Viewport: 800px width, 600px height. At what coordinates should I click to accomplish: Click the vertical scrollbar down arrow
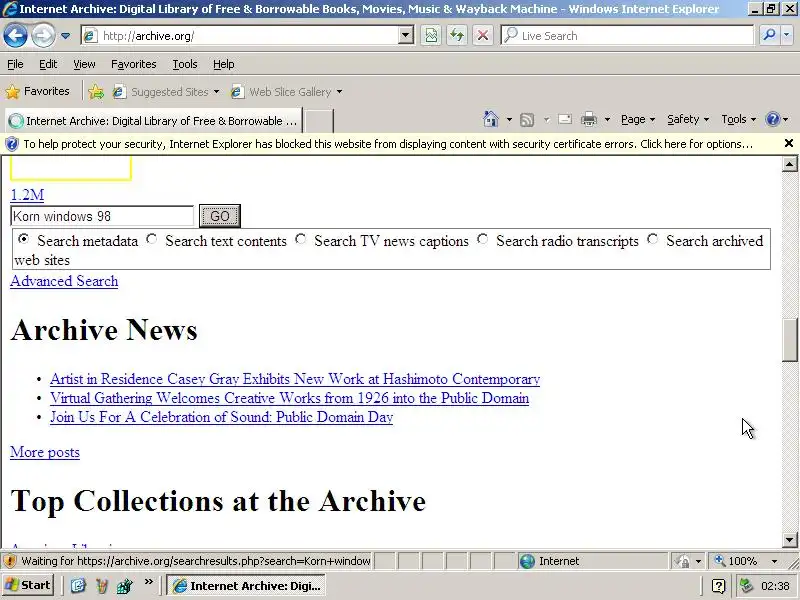click(x=790, y=539)
